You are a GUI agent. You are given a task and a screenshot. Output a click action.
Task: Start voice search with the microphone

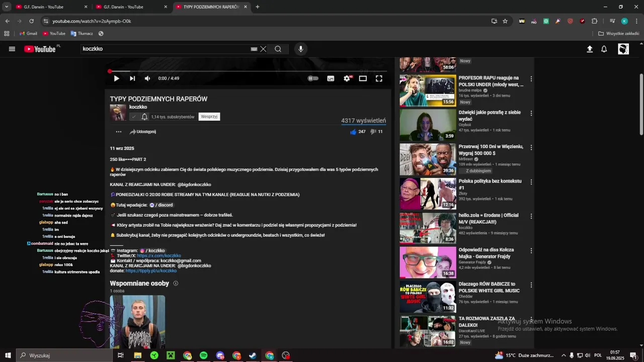click(x=301, y=49)
